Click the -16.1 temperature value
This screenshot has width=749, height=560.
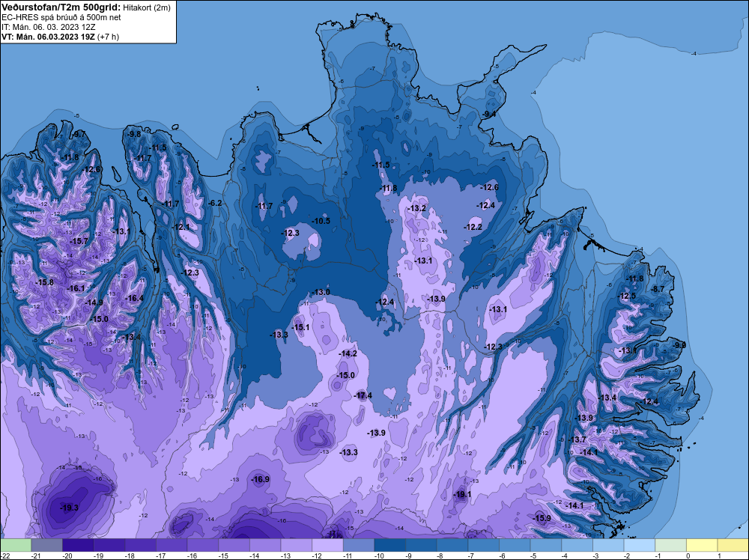(x=76, y=288)
